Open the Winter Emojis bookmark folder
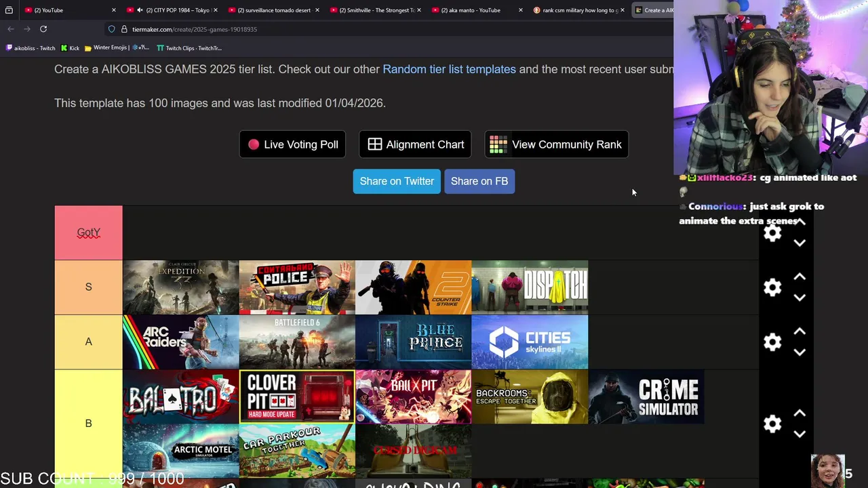 pyautogui.click(x=117, y=48)
